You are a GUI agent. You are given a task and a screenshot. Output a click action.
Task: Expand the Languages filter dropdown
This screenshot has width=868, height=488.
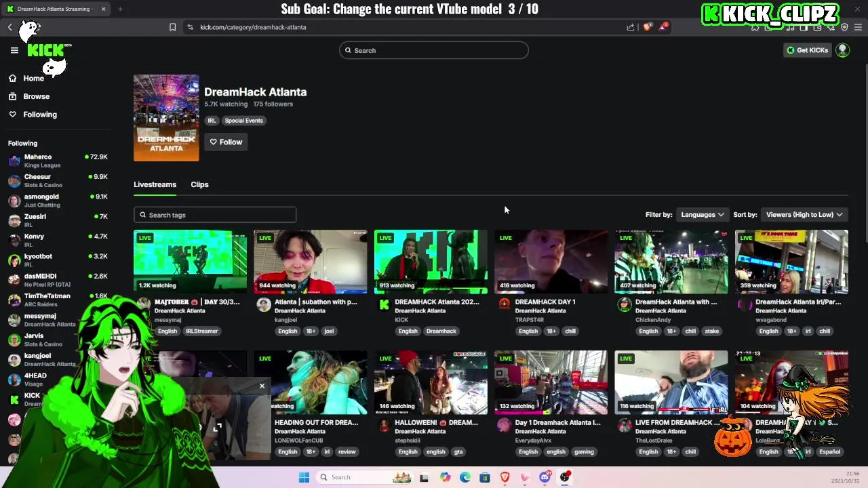pyautogui.click(x=702, y=215)
